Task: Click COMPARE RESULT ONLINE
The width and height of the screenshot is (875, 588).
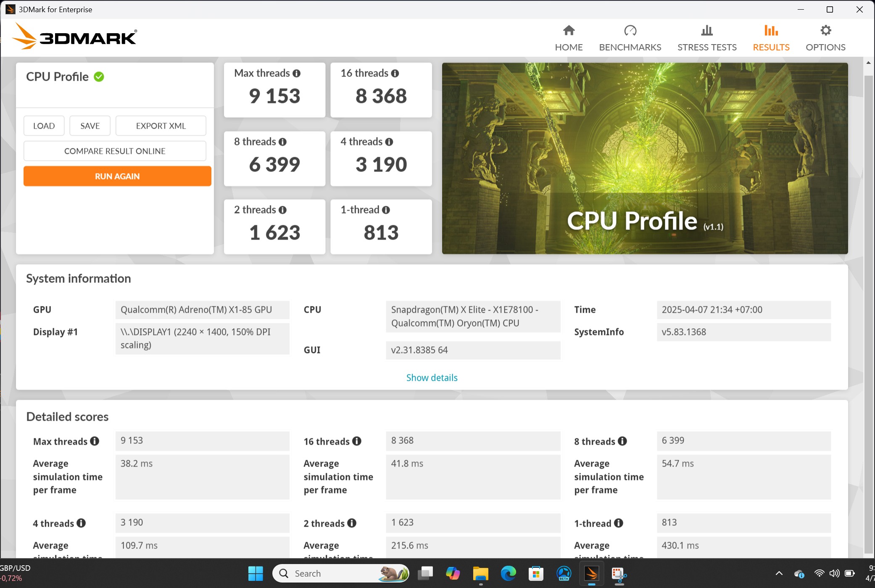Action: (115, 151)
